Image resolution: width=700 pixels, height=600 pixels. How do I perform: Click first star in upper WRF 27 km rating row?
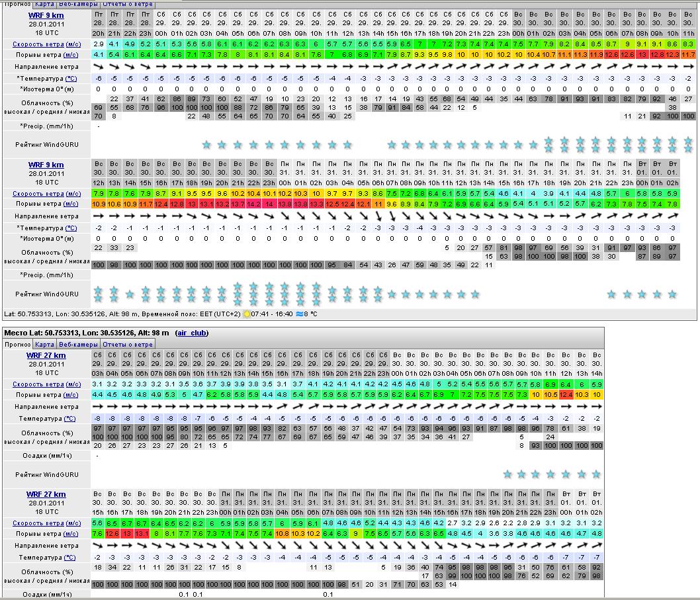point(507,474)
